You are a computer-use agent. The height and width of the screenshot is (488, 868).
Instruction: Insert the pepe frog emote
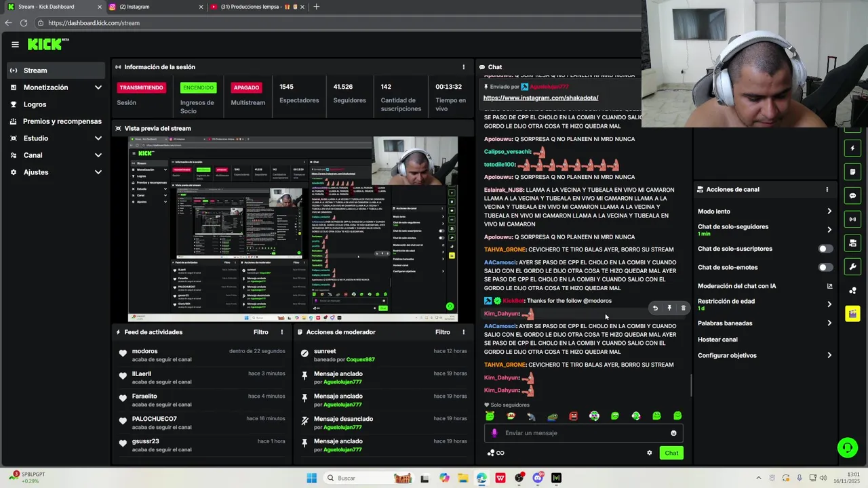(553, 416)
